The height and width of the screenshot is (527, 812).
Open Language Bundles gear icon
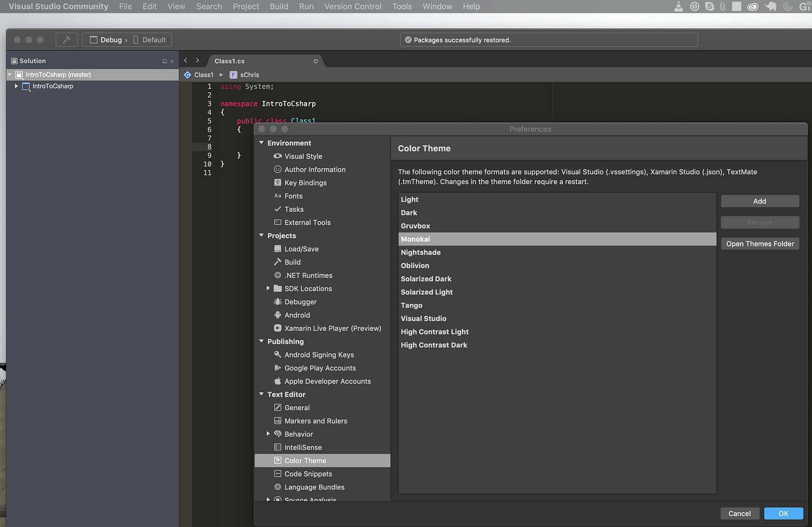tap(278, 486)
